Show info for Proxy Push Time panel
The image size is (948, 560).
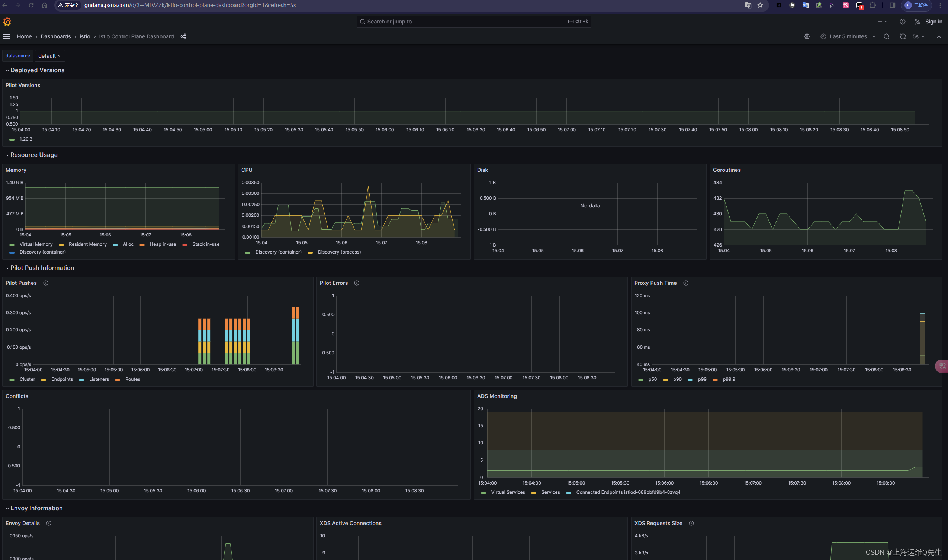[686, 283]
